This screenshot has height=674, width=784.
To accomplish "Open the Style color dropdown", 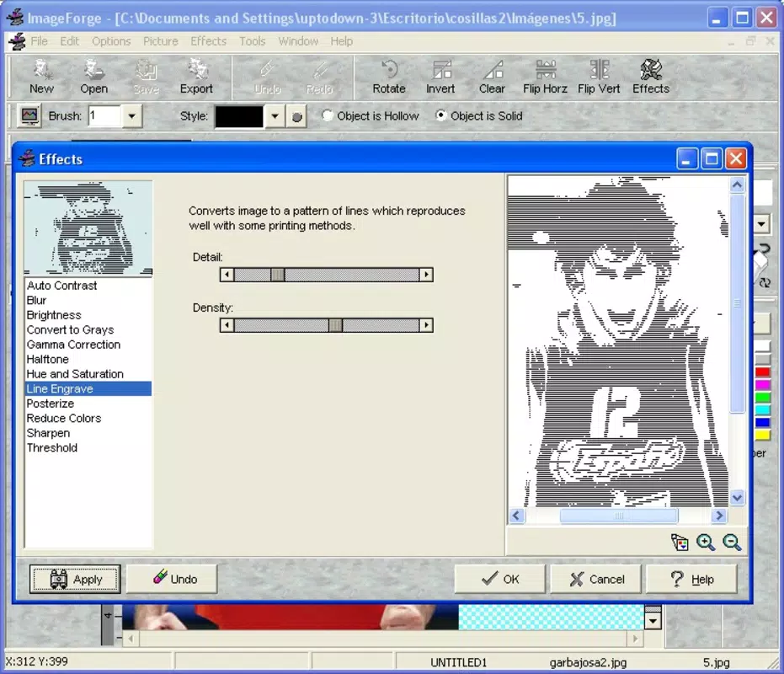I will (x=275, y=116).
